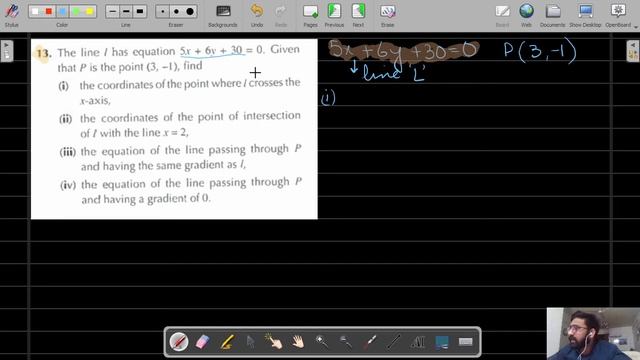Select the arrow Selector tool

click(x=251, y=342)
